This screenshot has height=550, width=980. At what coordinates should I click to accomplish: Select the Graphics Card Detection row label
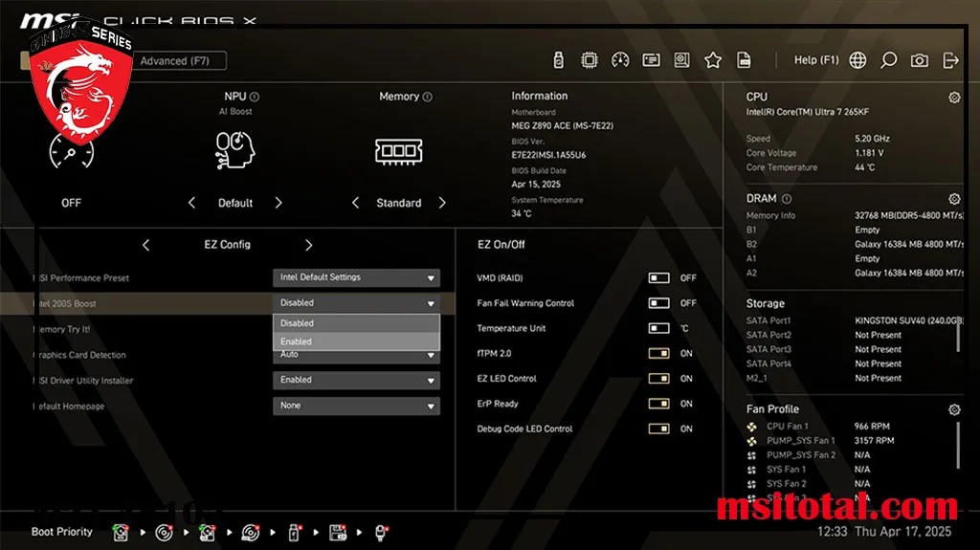click(x=80, y=355)
